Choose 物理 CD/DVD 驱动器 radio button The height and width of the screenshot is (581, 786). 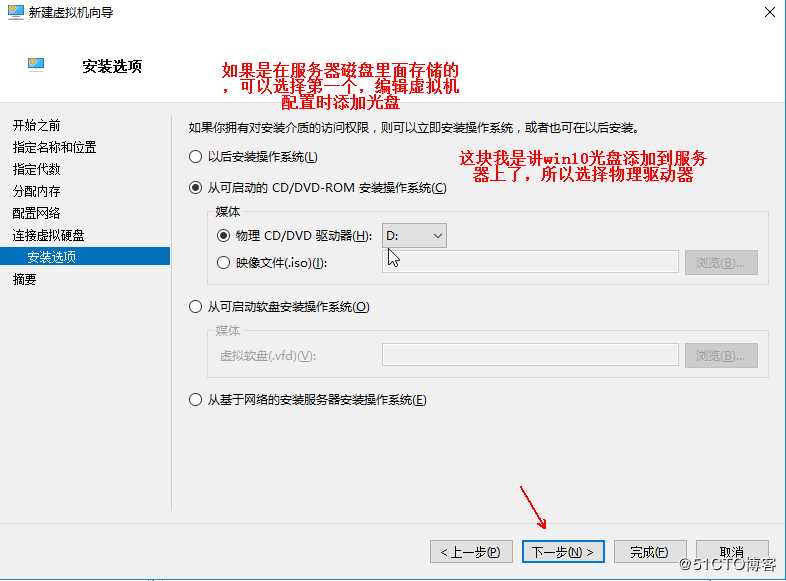[224, 236]
